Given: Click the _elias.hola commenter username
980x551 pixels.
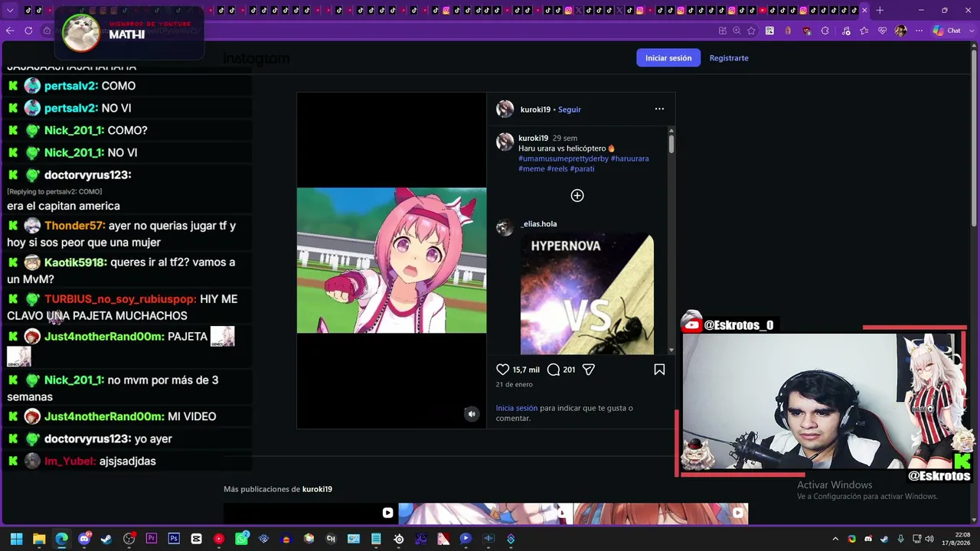Looking at the screenshot, I should pyautogui.click(x=539, y=224).
